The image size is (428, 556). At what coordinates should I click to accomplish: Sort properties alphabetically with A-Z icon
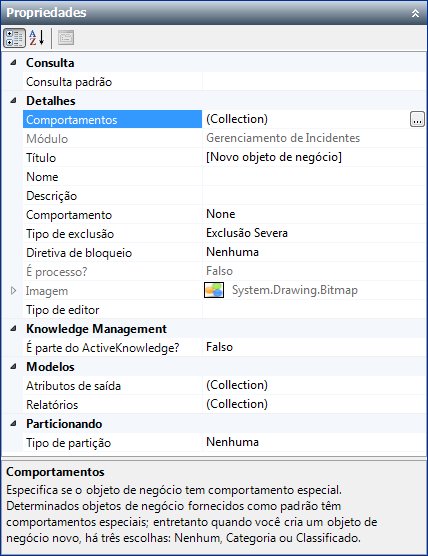point(37,38)
